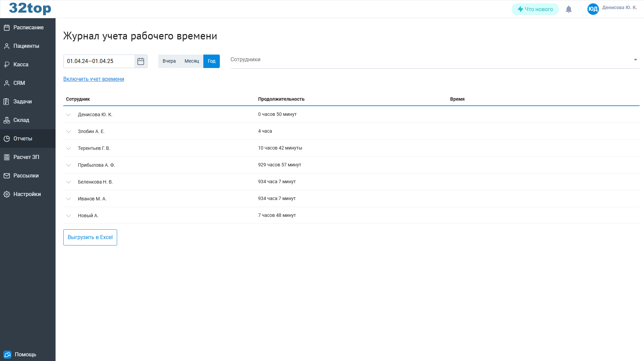This screenshot has height=361, width=644.
Task: Click the Отчеты pie chart icon
Action: point(7,139)
